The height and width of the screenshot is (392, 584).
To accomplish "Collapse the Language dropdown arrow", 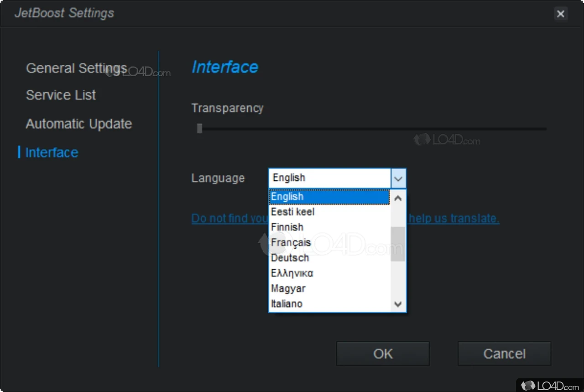I will [398, 178].
